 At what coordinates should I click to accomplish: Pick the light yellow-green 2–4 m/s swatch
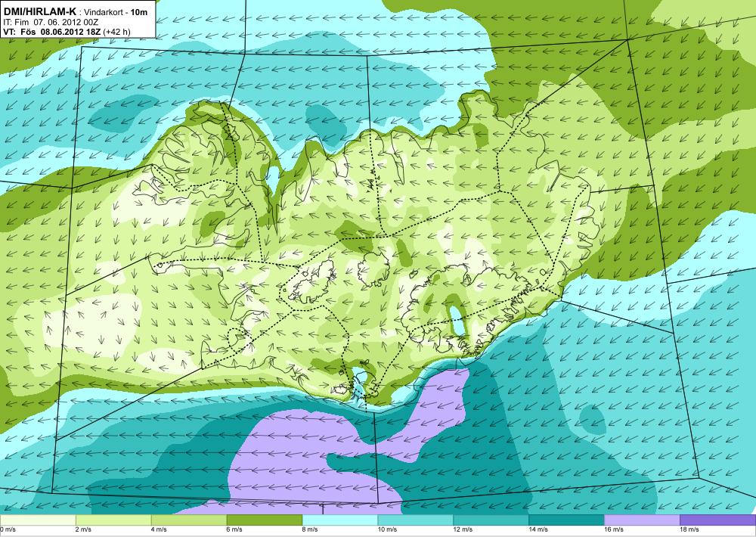[113, 520]
